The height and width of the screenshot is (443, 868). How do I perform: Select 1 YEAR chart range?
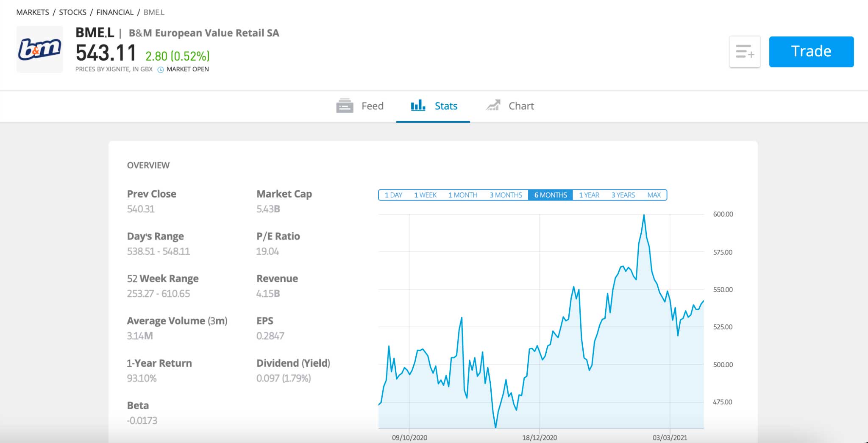pos(589,195)
